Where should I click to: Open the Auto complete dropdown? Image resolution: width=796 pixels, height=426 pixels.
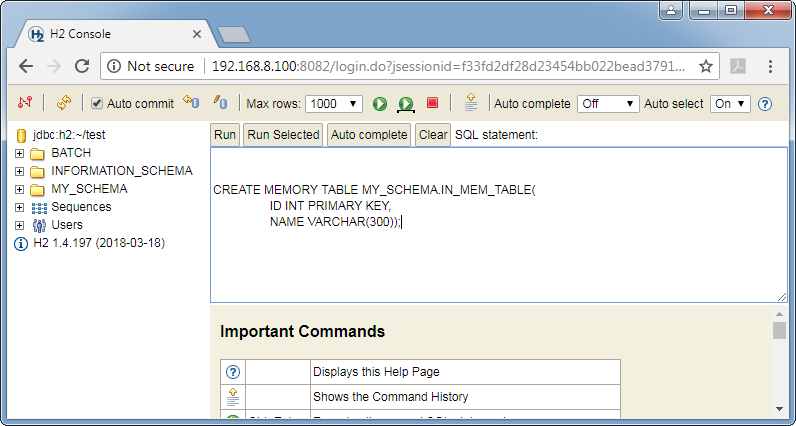(607, 104)
